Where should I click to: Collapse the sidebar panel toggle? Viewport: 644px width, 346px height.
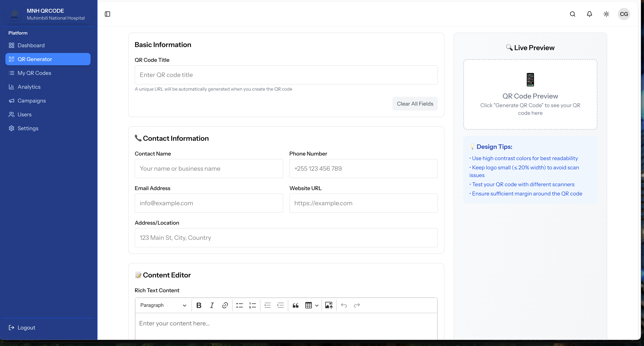pyautogui.click(x=107, y=14)
